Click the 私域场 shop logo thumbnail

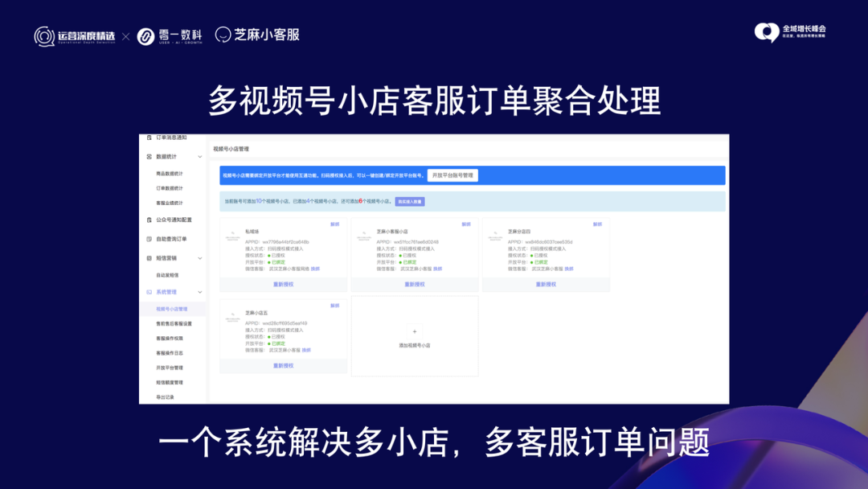[233, 236]
